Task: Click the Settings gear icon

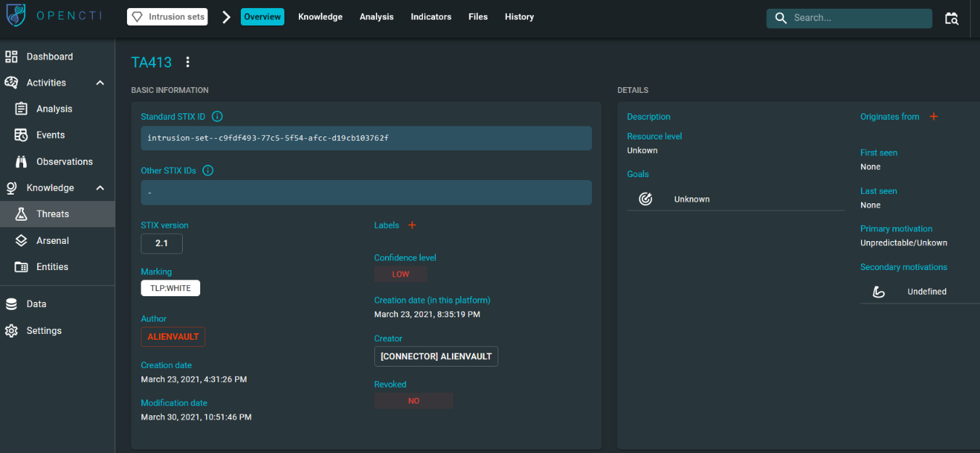Action: point(12,330)
